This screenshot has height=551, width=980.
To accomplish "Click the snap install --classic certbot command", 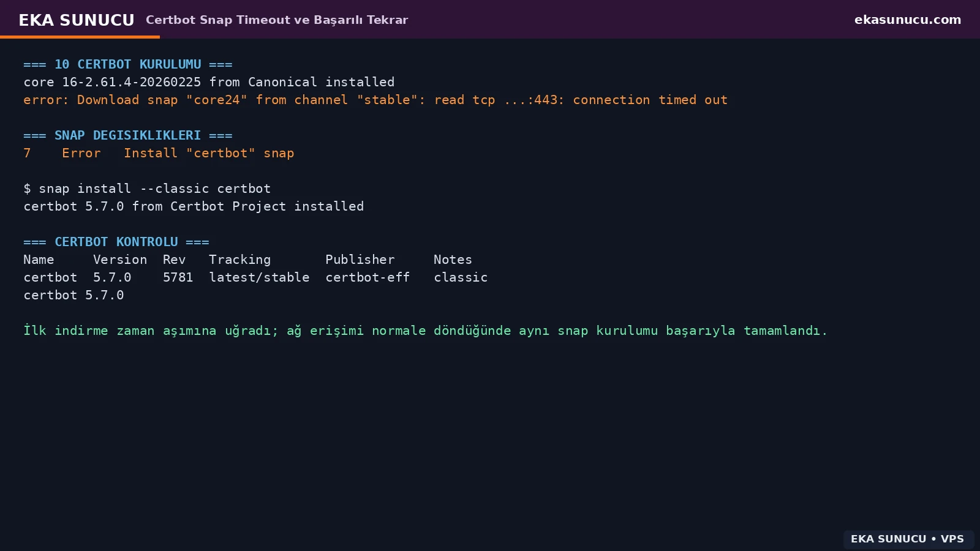I will [147, 189].
